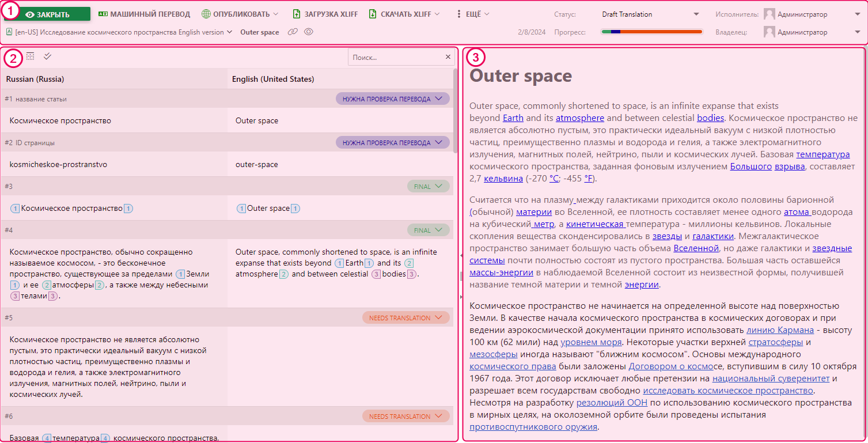Click the Владелец Администратор avatar icon

769,32
